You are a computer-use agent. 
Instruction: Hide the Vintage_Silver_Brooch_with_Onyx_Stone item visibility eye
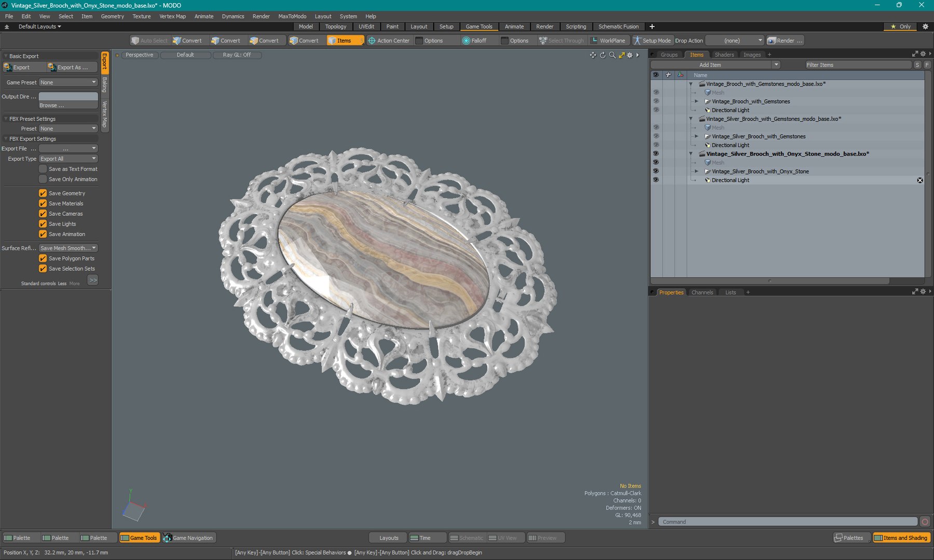(x=656, y=171)
